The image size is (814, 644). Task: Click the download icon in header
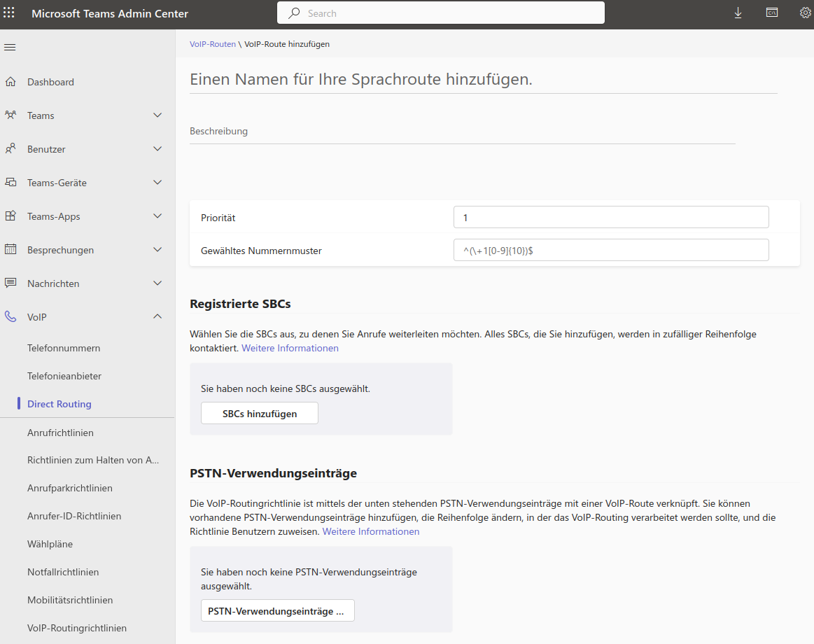738,13
